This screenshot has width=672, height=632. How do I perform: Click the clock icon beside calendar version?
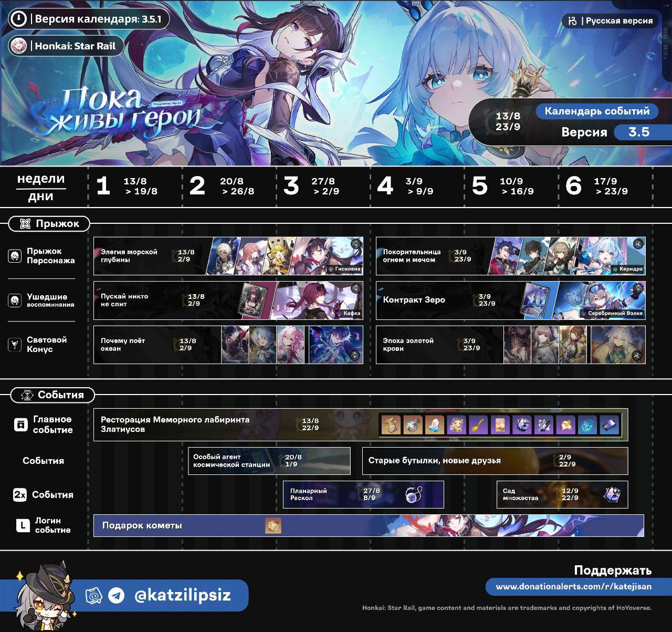18,19
